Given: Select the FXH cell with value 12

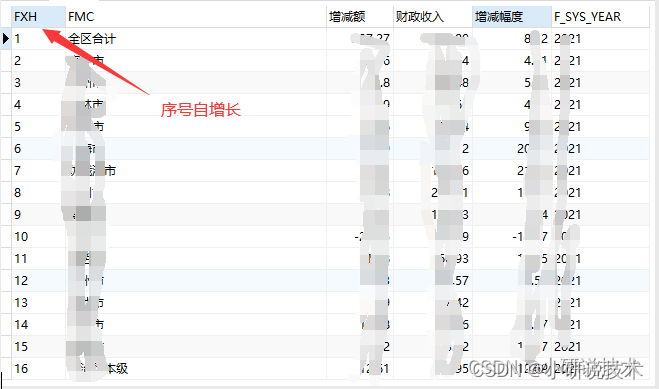Looking at the screenshot, I should [x=38, y=280].
